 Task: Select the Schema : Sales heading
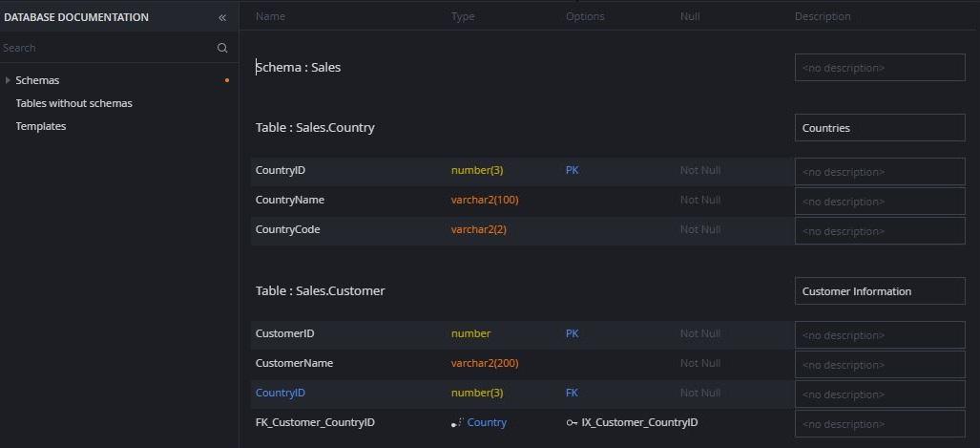coord(298,67)
